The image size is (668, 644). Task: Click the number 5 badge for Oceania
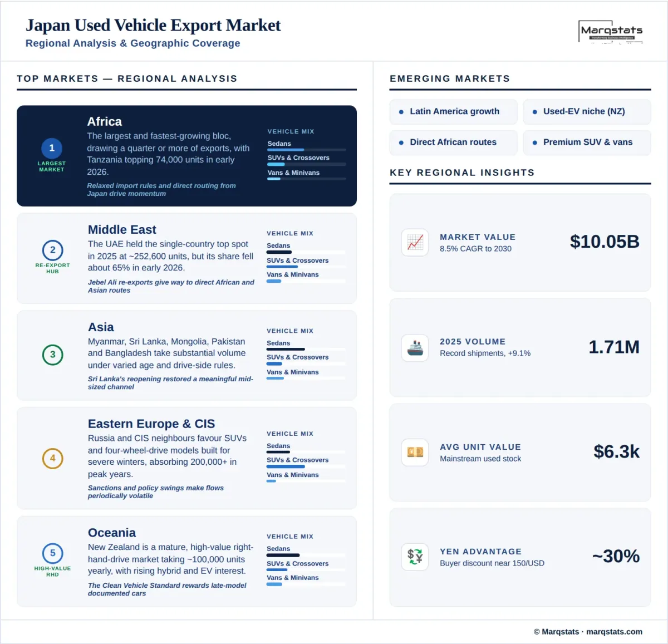coord(52,553)
